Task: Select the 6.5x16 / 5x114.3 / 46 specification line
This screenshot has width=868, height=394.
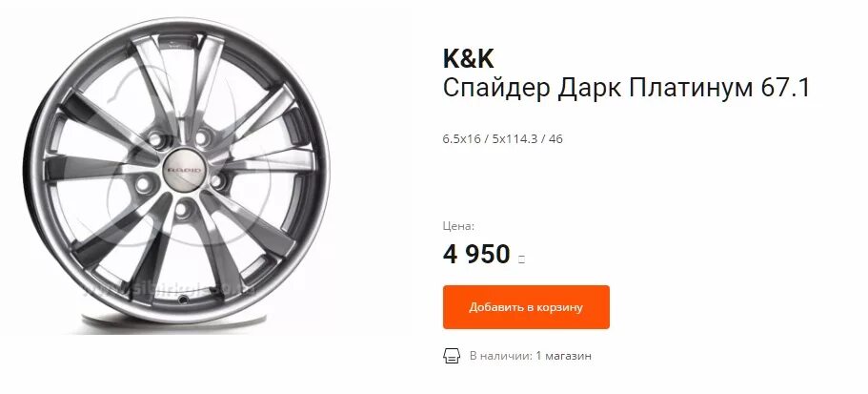Action: pos(503,139)
